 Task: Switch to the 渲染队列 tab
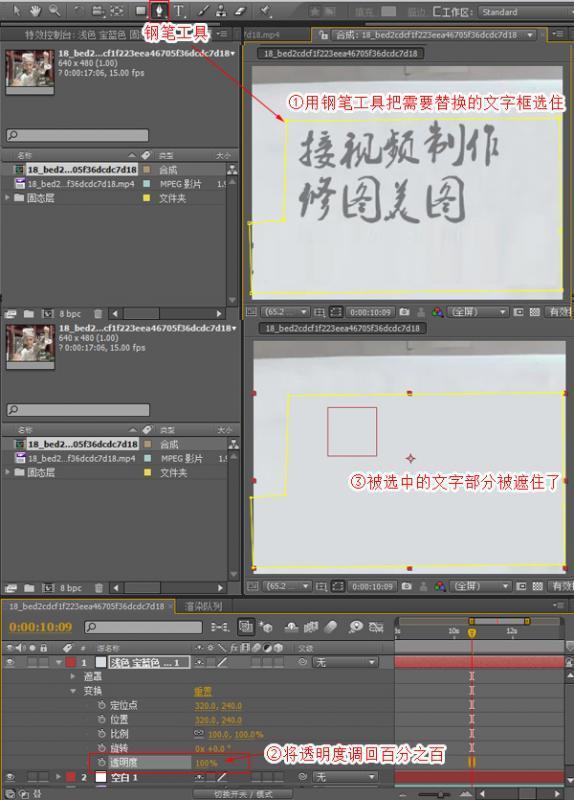[203, 606]
